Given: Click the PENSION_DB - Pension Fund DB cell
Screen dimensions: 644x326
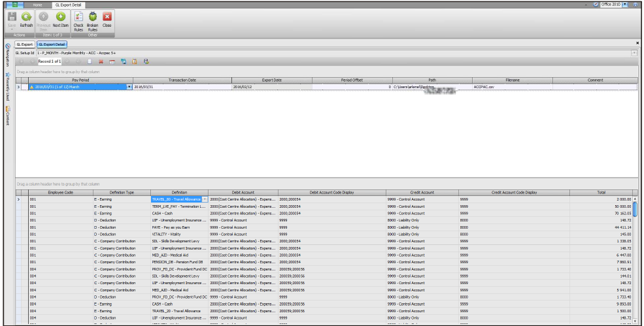Looking at the screenshot, I should coord(180,262).
